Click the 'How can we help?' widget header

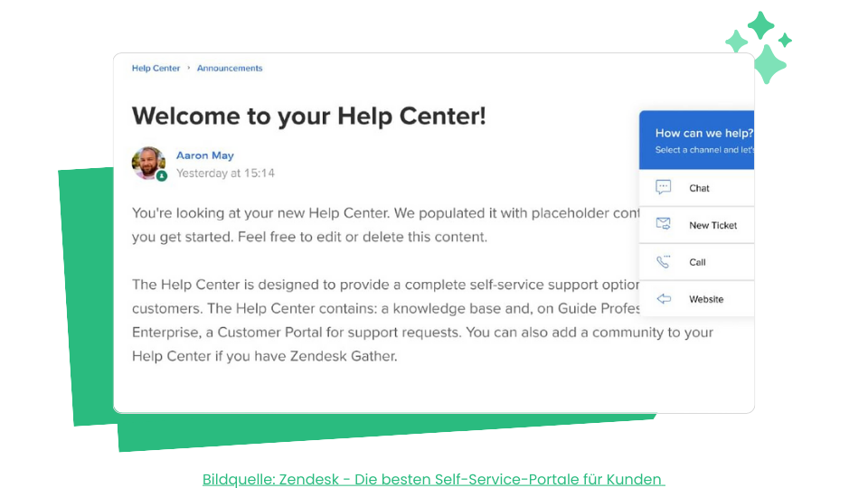pos(696,140)
